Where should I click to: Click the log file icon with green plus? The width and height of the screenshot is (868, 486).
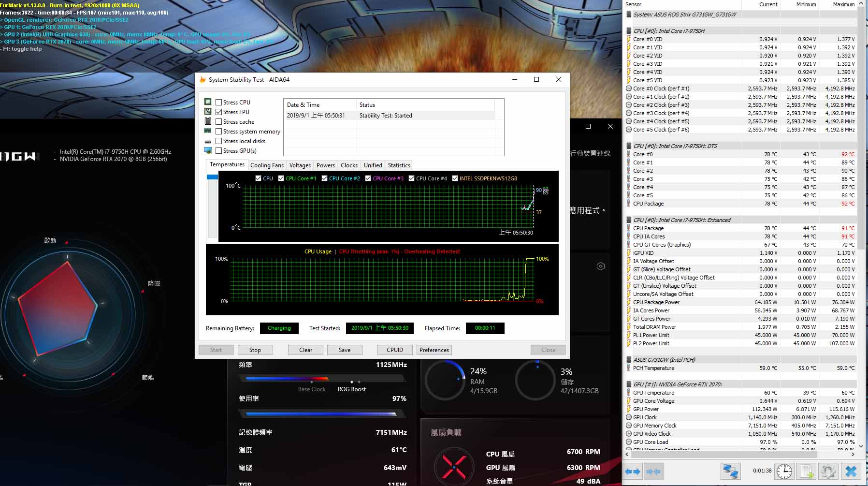[x=807, y=471]
